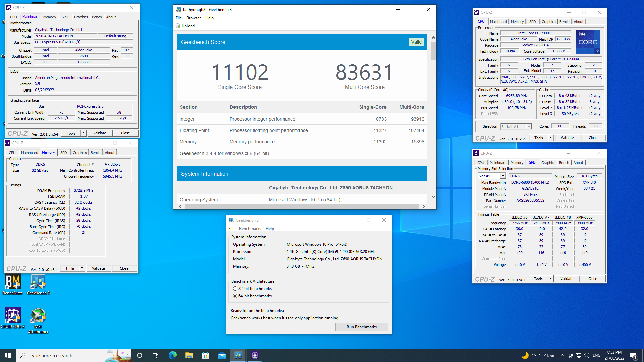Expand Tools dropdown arrow in Mainboard CPU-Z
Viewport: 644px width, 362px height.
[83, 133]
